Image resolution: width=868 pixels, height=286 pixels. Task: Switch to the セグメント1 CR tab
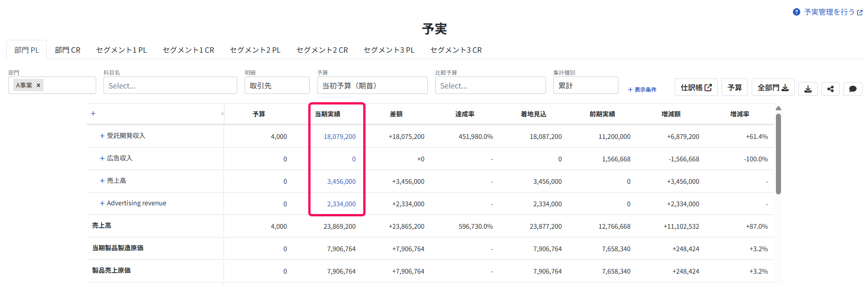click(x=188, y=50)
